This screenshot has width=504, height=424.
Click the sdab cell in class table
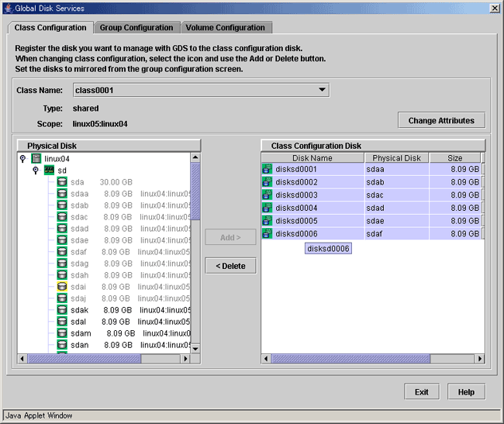pos(397,182)
